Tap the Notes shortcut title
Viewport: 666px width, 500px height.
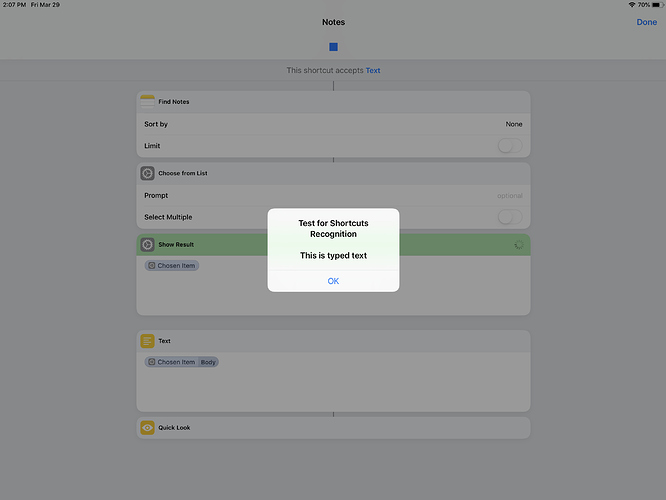click(x=333, y=22)
